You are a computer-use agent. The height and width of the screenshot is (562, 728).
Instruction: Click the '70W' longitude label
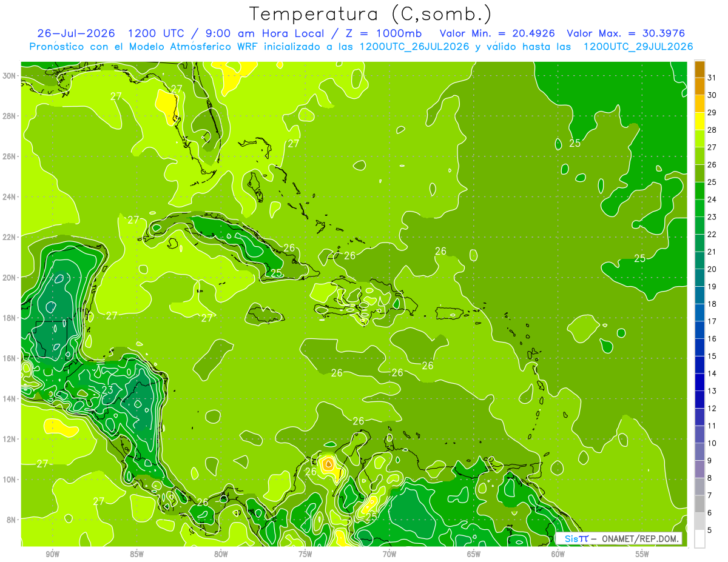389,554
